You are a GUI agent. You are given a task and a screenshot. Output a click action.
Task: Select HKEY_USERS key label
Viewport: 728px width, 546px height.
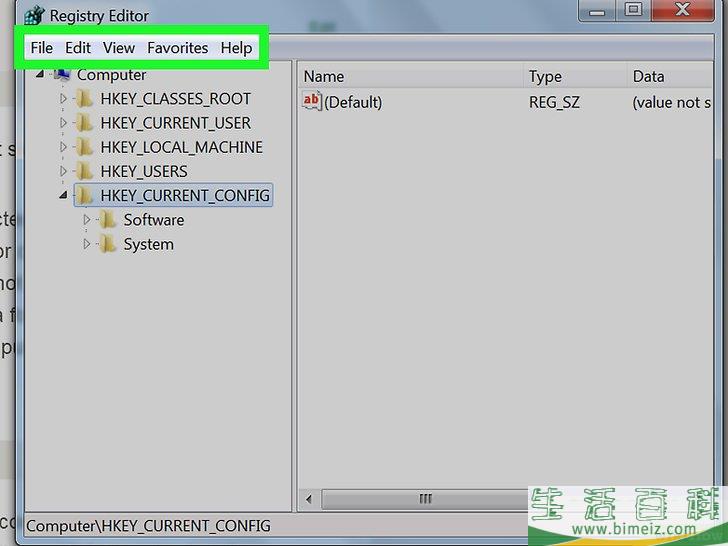coord(144,171)
